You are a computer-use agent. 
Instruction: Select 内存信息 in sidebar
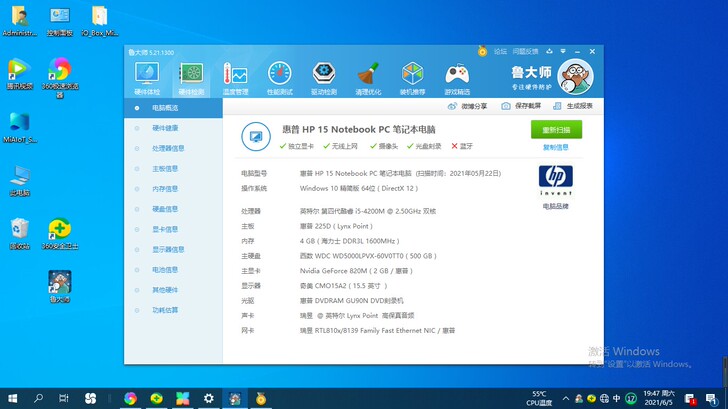tap(173, 189)
